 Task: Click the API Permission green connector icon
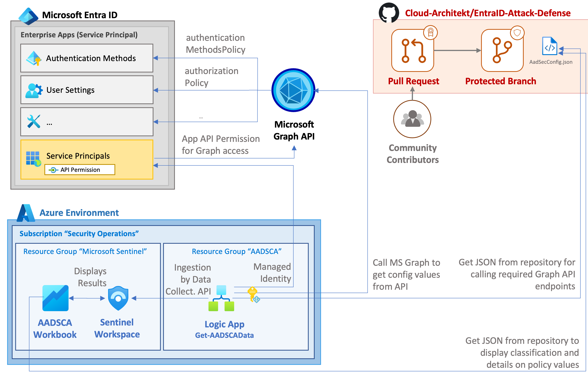pyautogui.click(x=53, y=170)
